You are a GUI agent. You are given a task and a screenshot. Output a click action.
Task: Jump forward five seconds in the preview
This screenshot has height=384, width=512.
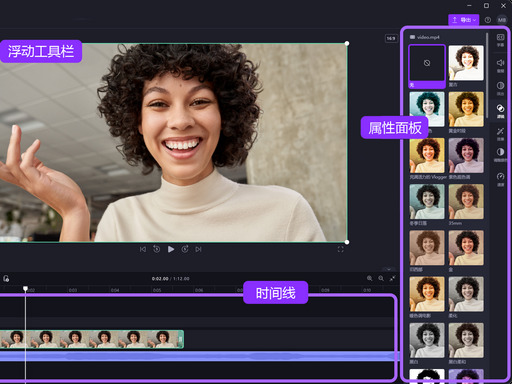pyautogui.click(x=185, y=249)
